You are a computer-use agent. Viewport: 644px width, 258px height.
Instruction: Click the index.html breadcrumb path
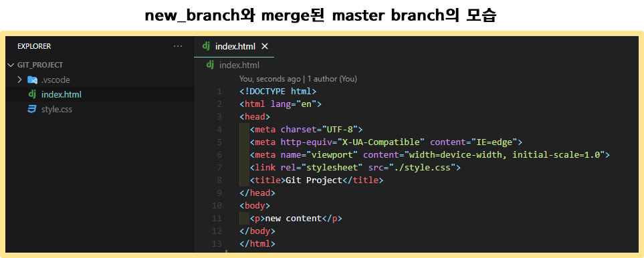pyautogui.click(x=239, y=66)
